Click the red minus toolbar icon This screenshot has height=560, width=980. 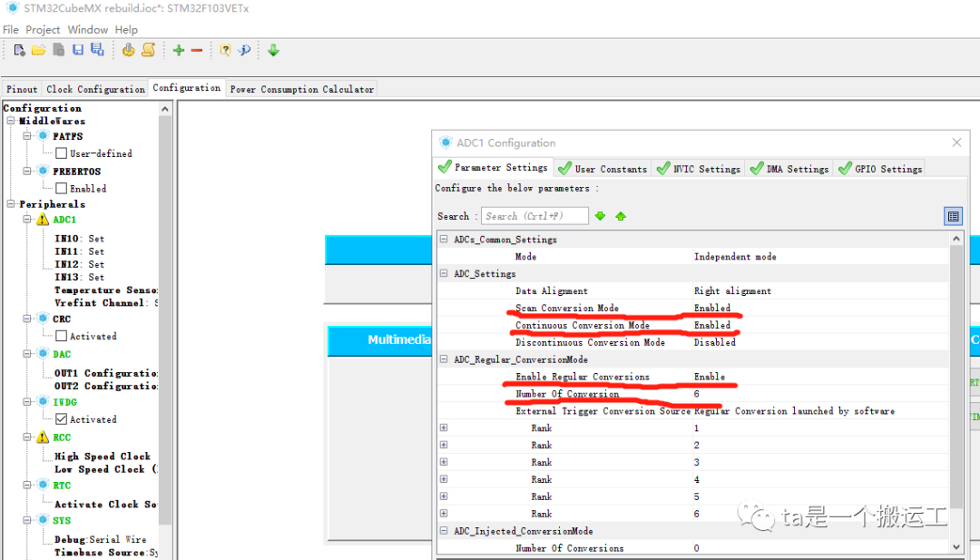tap(196, 51)
